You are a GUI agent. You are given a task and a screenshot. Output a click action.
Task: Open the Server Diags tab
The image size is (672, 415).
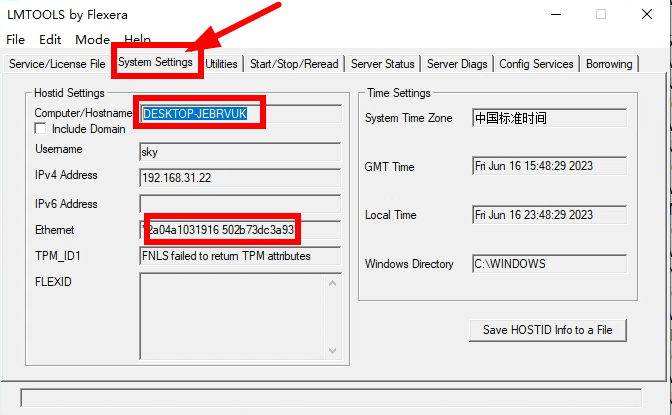pos(457,64)
